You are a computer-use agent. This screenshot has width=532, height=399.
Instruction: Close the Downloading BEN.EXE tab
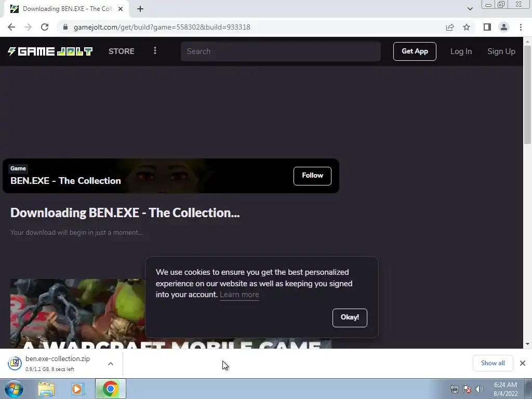tap(121, 9)
